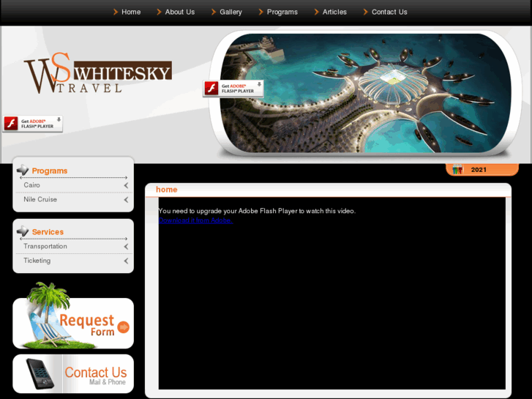
Task: Click the arrow icon beside Programs heading
Action: [23, 170]
